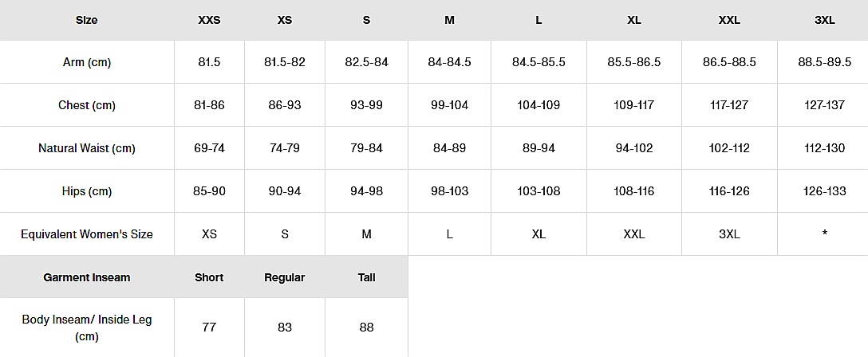Select the Hips (cm) row label

[87, 191]
